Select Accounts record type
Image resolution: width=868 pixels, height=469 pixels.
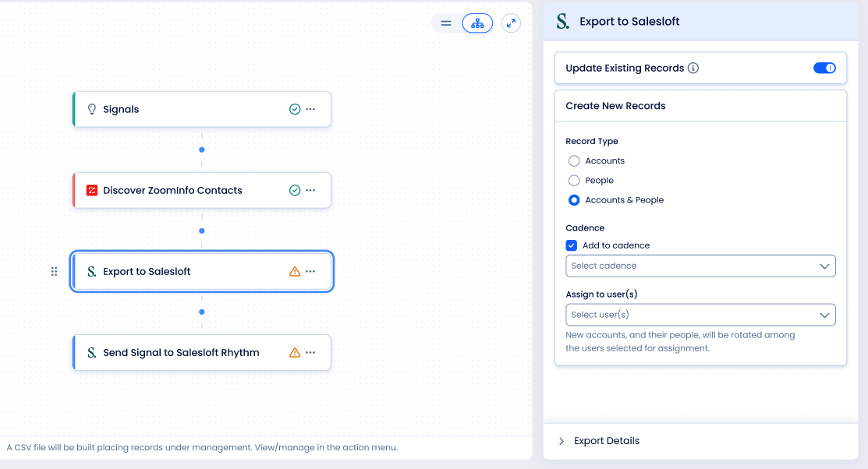[574, 161]
